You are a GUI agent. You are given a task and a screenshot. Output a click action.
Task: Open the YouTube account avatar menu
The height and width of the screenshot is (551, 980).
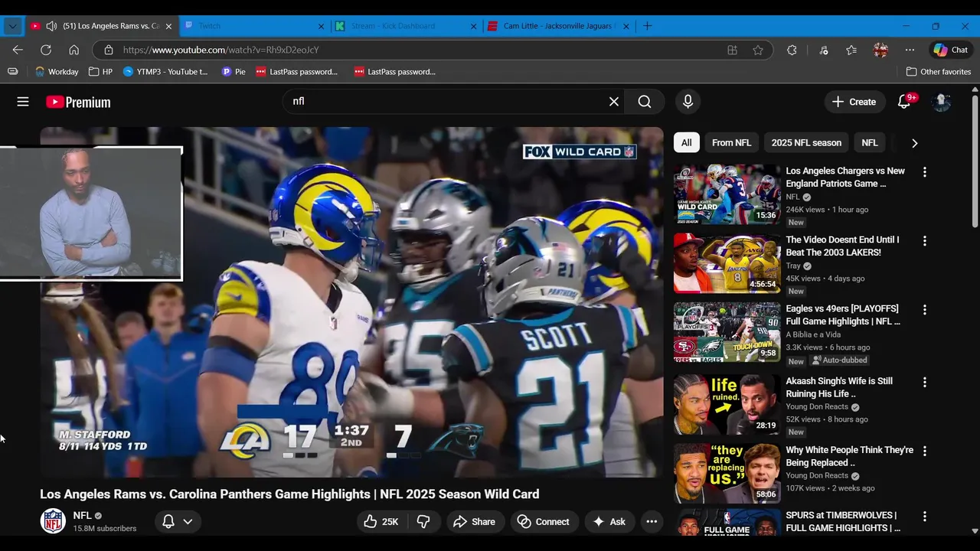coord(942,102)
